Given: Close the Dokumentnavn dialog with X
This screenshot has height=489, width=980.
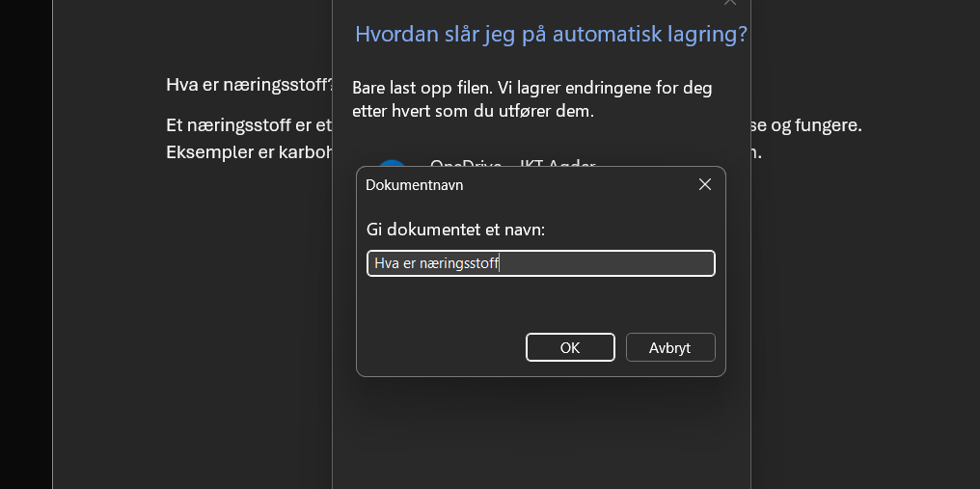Looking at the screenshot, I should (705, 184).
